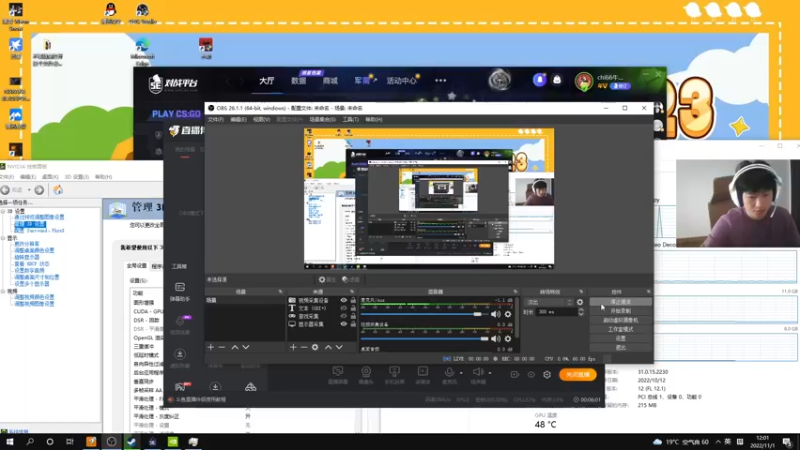The image size is (800, 450).
Task: Mute the microphone/Aux mixer channel
Action: [495, 314]
